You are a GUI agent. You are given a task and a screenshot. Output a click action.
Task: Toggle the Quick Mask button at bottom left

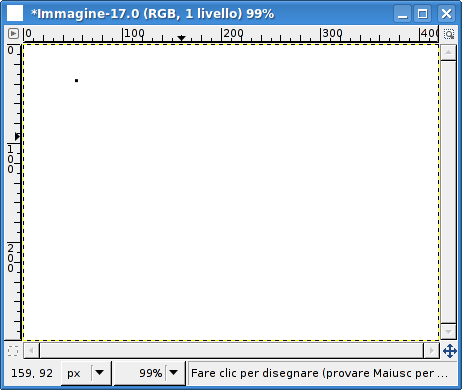pos(13,351)
